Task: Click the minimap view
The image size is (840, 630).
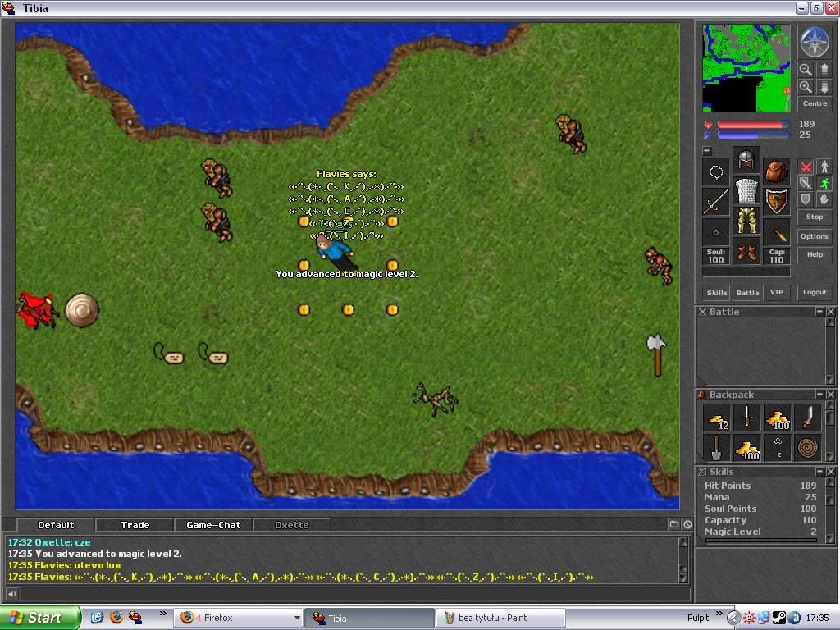Action: click(746, 68)
